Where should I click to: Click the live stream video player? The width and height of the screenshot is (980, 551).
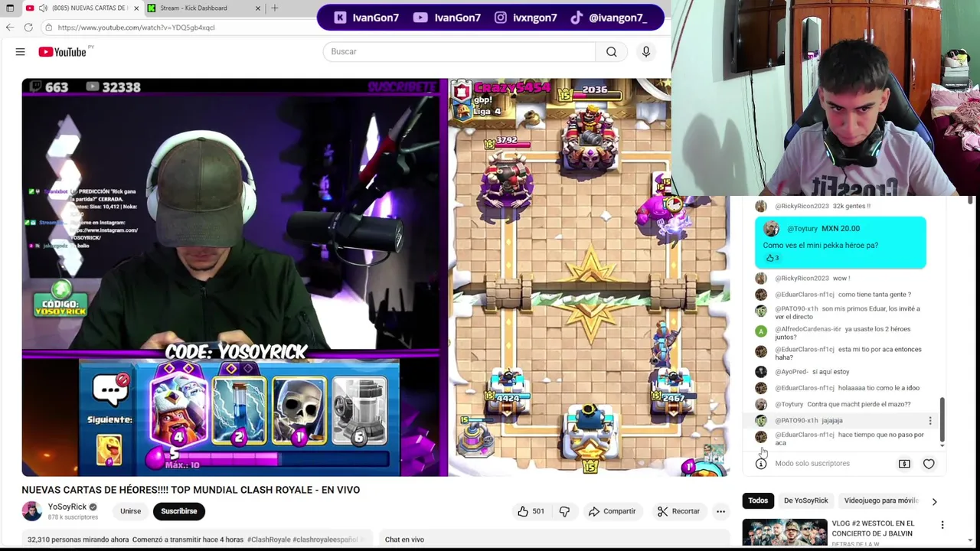[375, 277]
